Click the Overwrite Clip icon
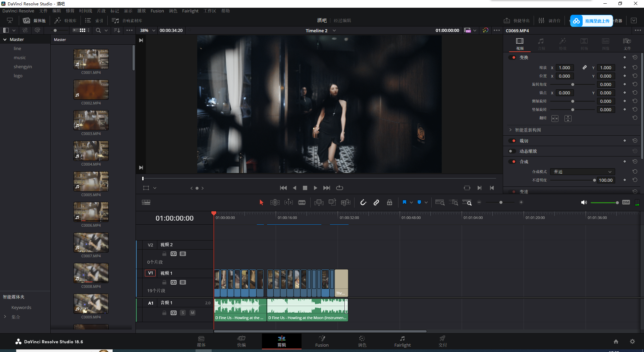This screenshot has height=352, width=644. click(332, 202)
